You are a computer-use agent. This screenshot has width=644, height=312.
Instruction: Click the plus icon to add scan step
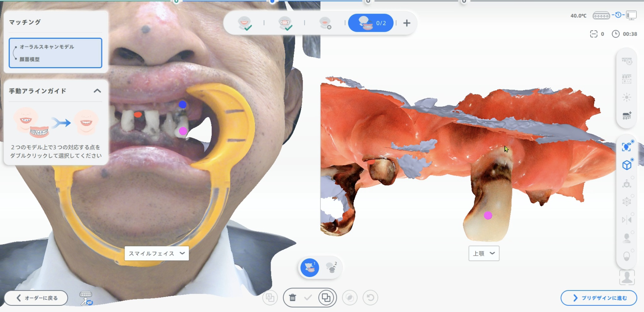click(x=407, y=23)
